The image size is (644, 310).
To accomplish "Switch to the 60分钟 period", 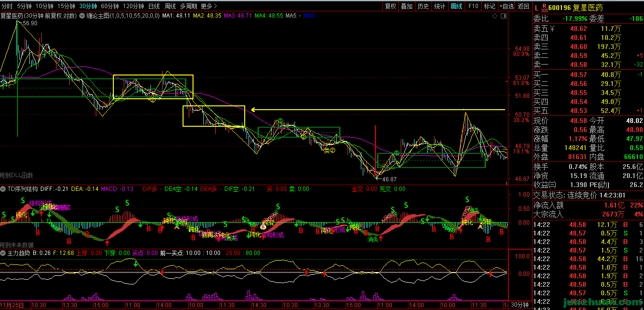I will coord(110,6).
